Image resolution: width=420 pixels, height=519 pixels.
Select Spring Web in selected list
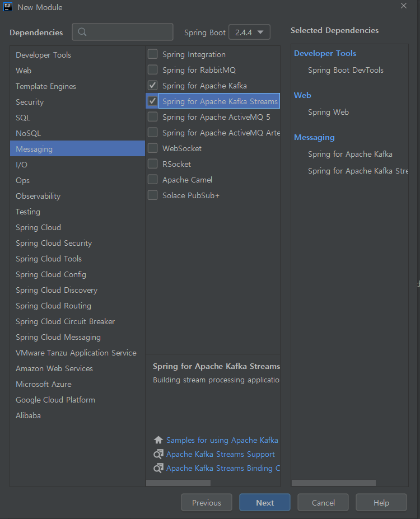[x=328, y=112]
